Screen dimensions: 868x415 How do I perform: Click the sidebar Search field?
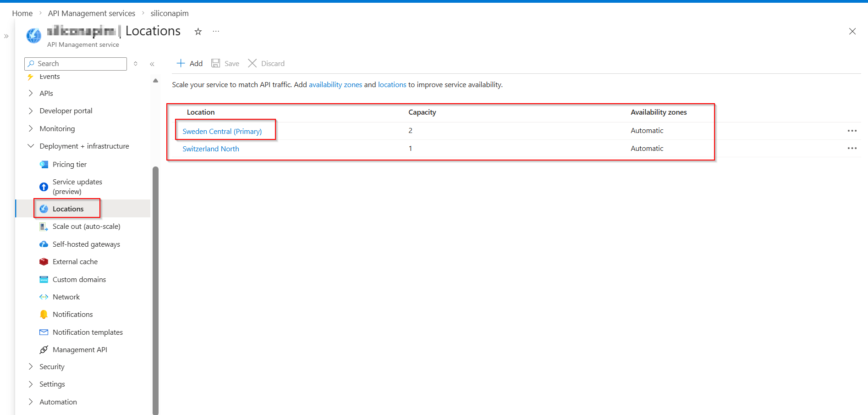pos(76,64)
